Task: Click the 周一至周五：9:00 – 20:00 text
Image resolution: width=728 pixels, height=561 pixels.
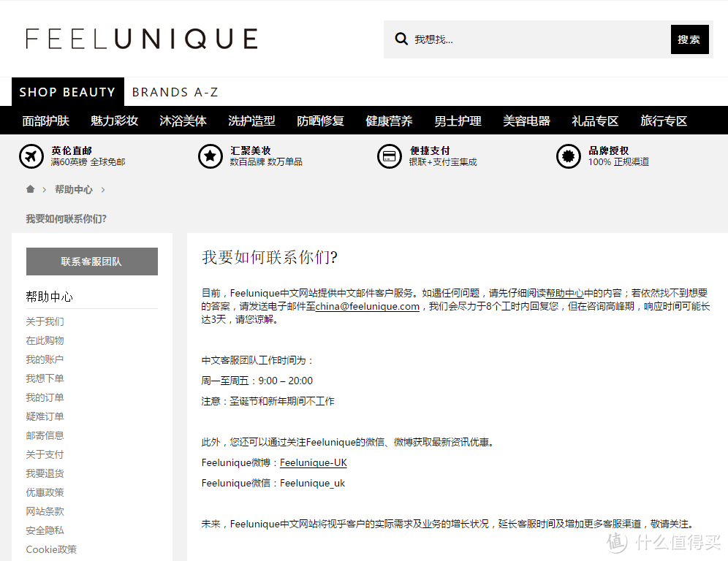Action: click(x=257, y=381)
